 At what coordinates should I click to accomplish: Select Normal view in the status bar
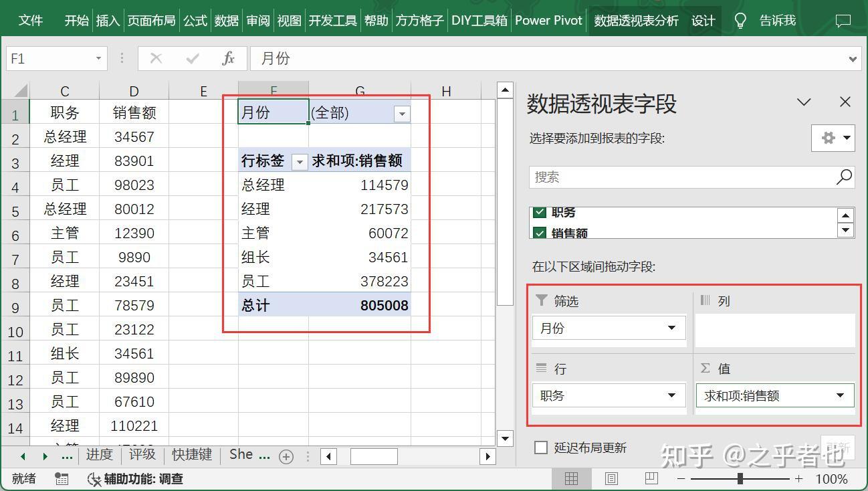pyautogui.click(x=571, y=478)
